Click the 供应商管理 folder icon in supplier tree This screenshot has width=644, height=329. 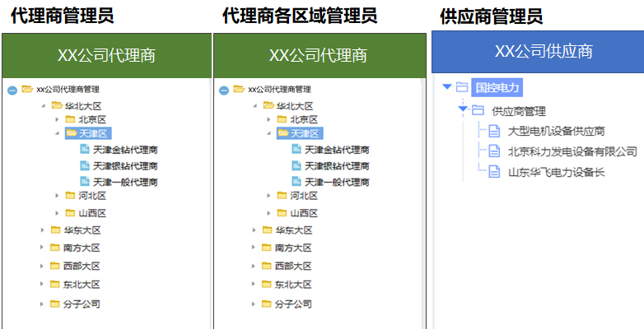point(478,110)
